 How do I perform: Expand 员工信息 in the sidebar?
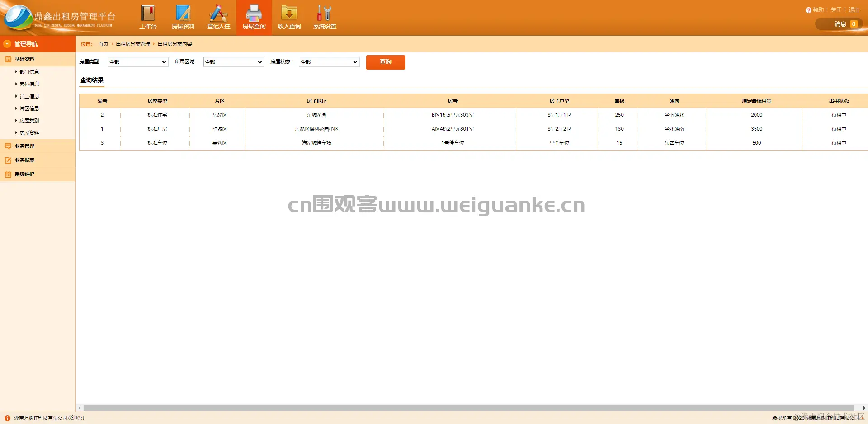click(x=29, y=96)
